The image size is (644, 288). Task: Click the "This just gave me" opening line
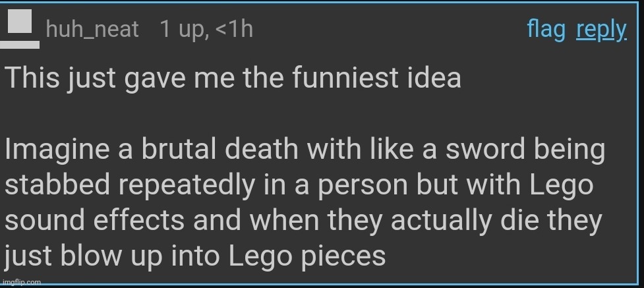pos(233,78)
